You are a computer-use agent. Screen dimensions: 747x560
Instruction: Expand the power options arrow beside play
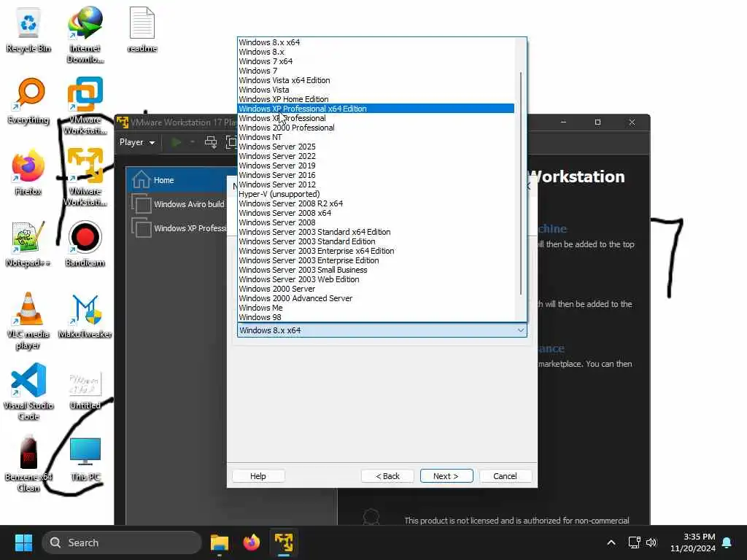pos(193,142)
